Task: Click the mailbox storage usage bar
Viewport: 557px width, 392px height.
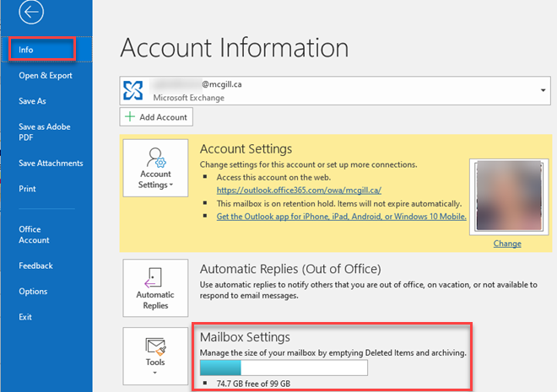Action: pyautogui.click(x=284, y=368)
